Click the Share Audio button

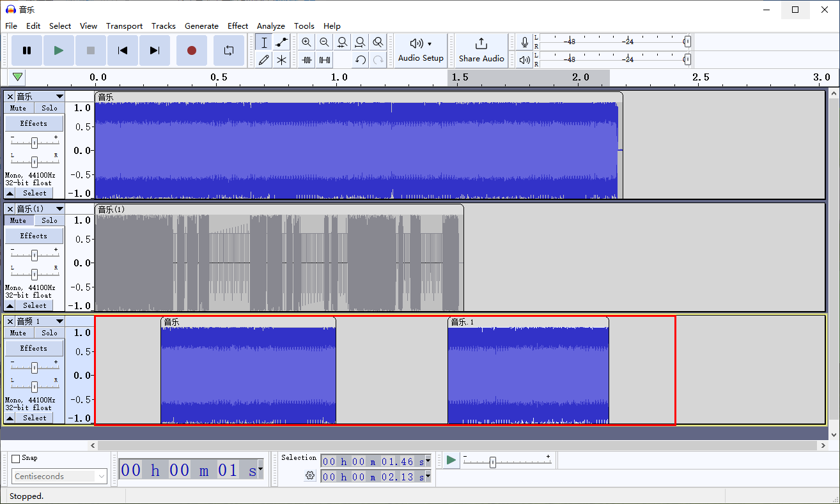coord(481,50)
